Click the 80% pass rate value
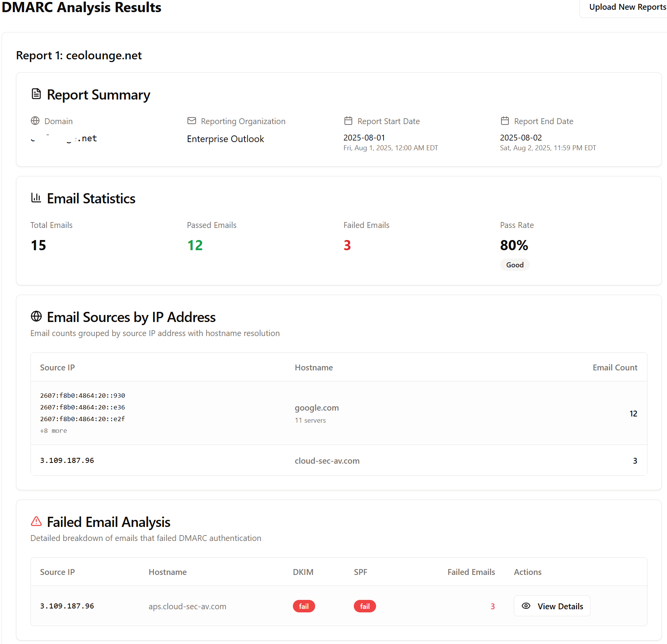 (514, 245)
